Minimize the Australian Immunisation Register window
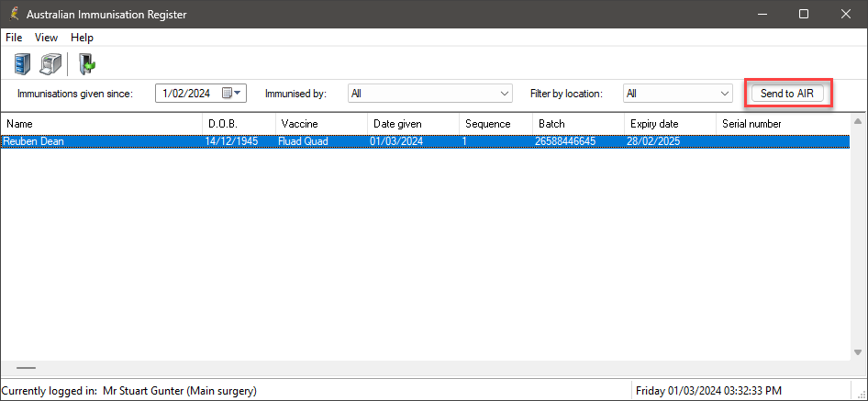The height and width of the screenshot is (401, 868). click(x=762, y=15)
